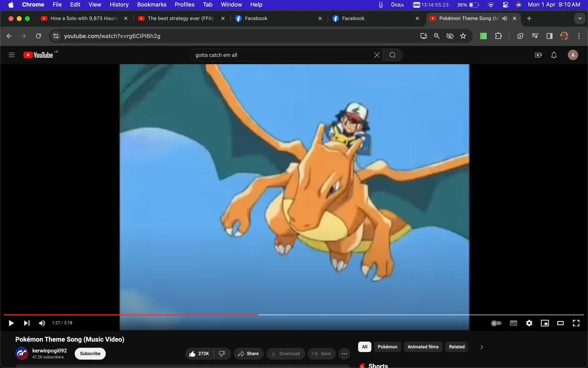Toggle Chrome side panel
The height and width of the screenshot is (368, 588).
tap(549, 36)
